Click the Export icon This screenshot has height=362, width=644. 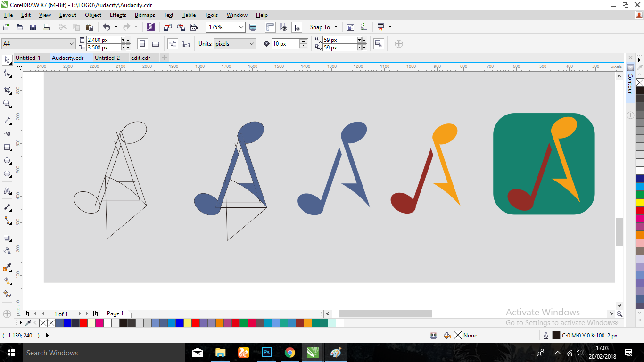(181, 27)
